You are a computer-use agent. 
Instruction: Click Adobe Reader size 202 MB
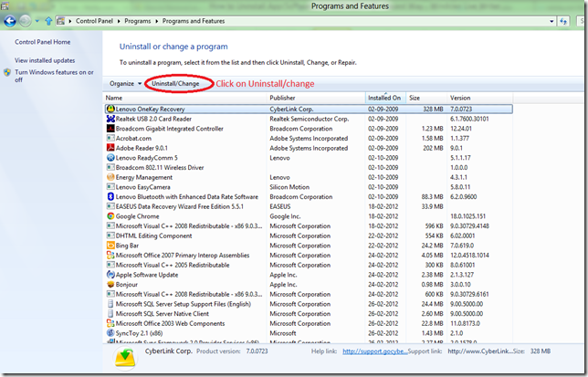tap(433, 148)
